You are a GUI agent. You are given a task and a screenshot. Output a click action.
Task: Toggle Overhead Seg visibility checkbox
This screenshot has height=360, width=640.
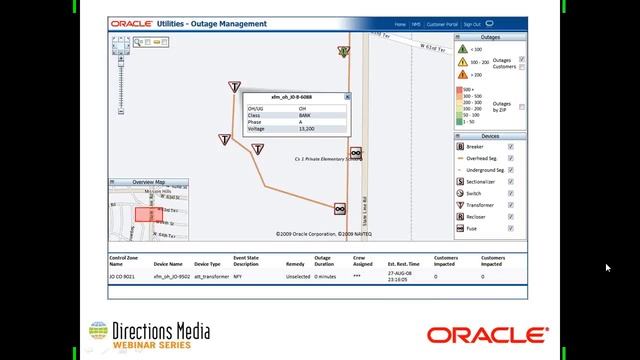pos(511,158)
